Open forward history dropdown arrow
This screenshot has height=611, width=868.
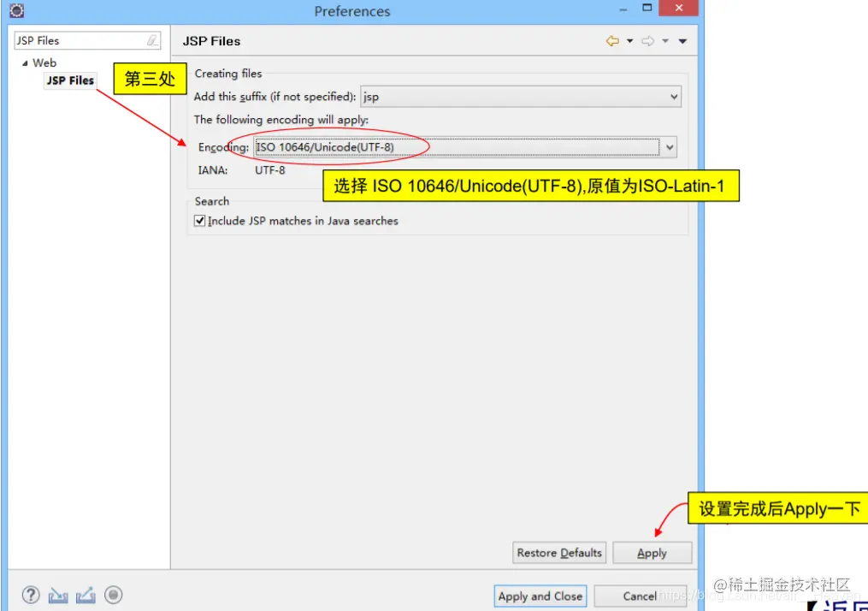coord(665,41)
